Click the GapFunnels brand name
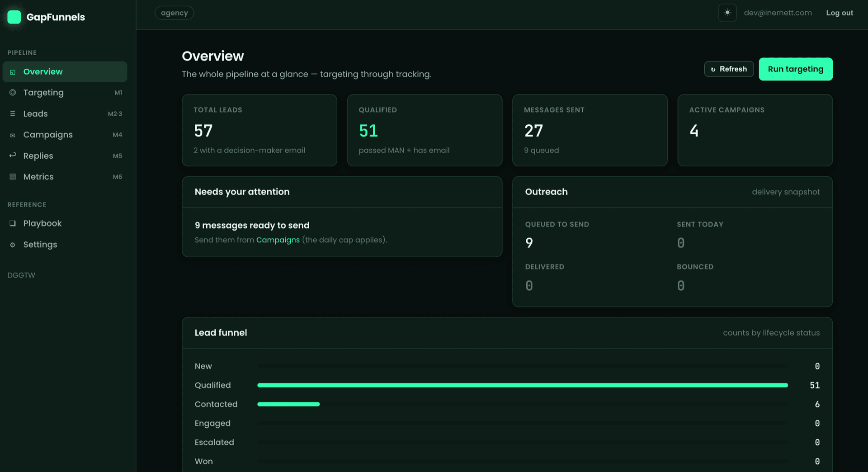This screenshot has height=472, width=868. pyautogui.click(x=56, y=17)
